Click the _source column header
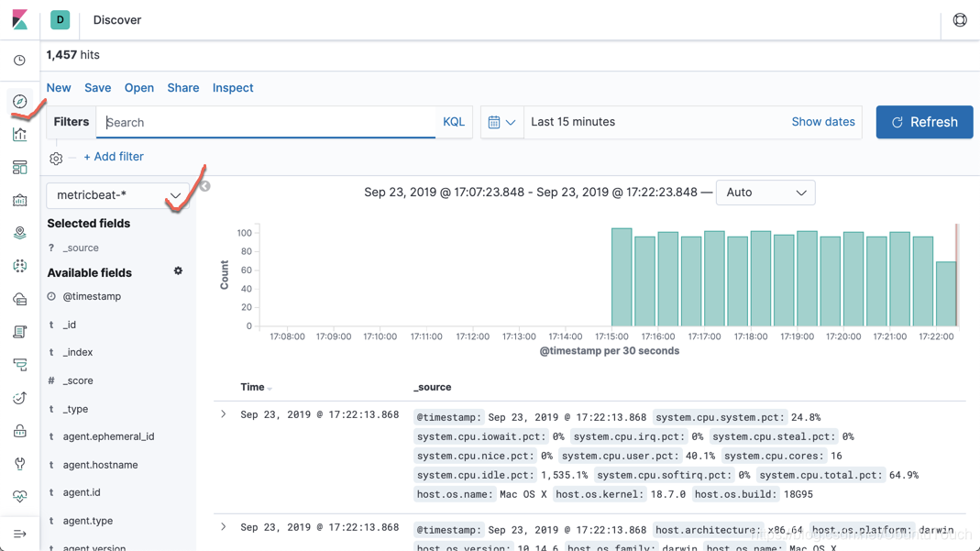 coord(433,387)
